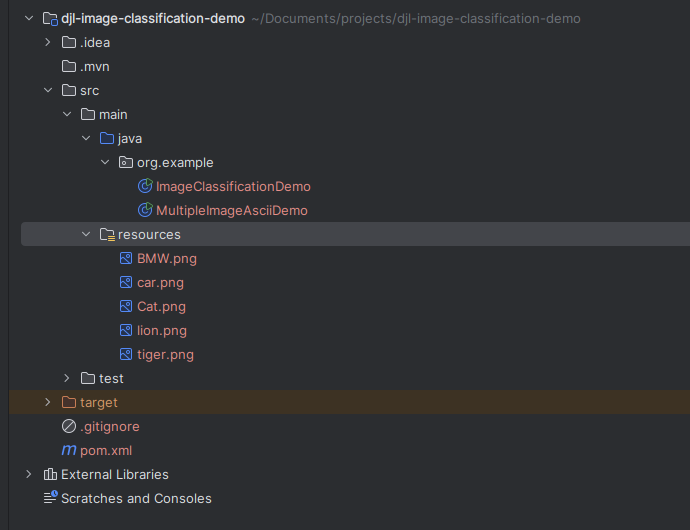
Task: Expand the target directory
Action: pos(48,403)
